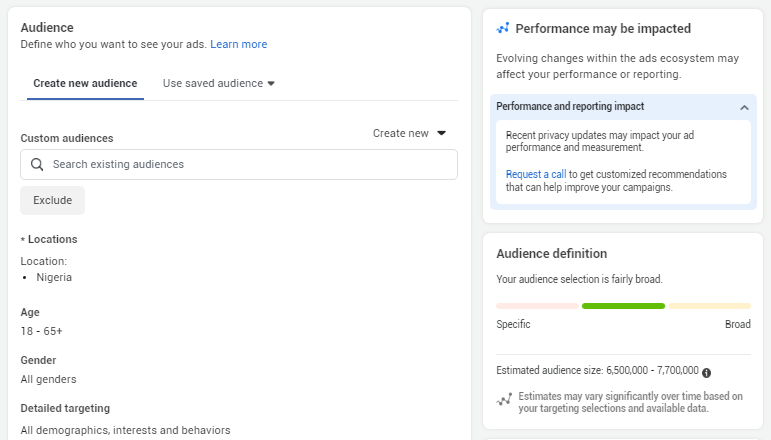Follow the Request a call link

click(x=536, y=174)
